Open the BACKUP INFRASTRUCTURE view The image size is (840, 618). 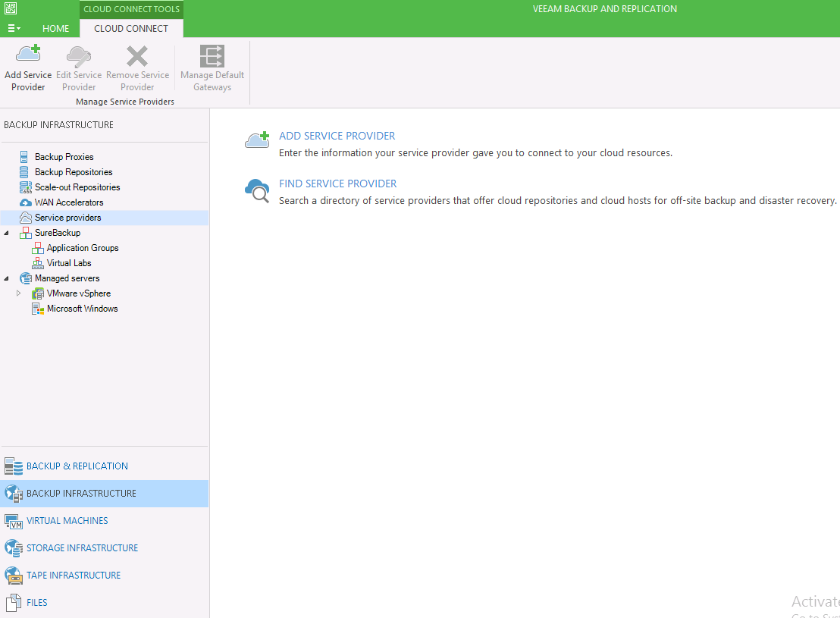pos(105,494)
